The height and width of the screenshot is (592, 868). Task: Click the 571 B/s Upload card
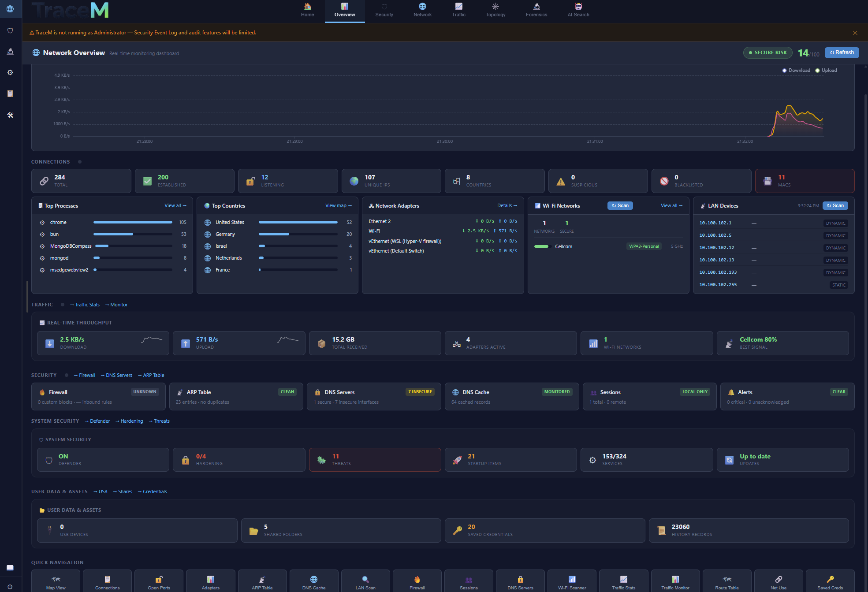point(239,343)
